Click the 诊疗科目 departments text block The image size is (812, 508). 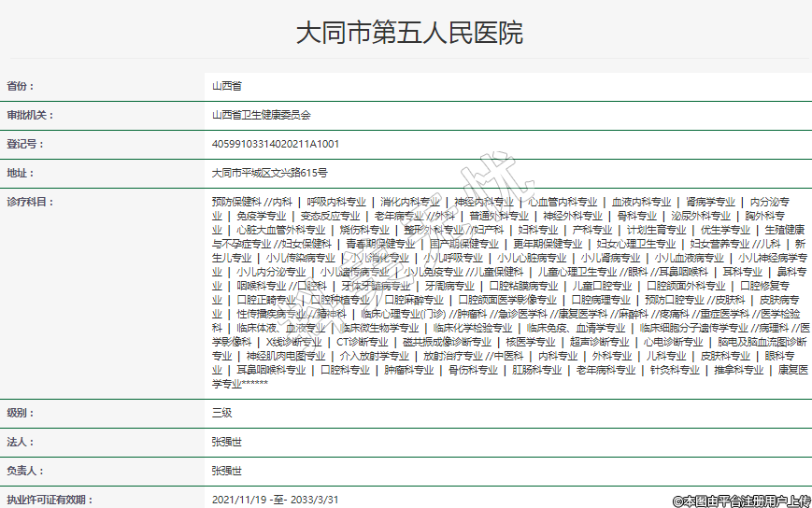coord(504,291)
